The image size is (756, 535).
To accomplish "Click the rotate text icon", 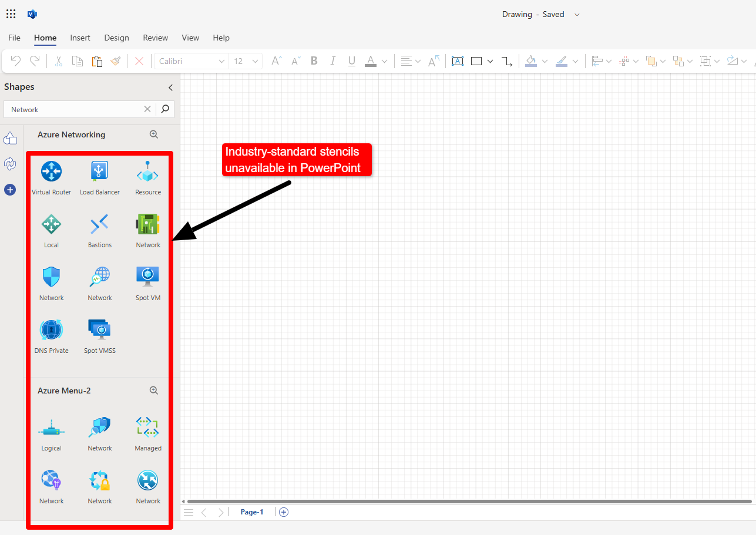I will 434,61.
